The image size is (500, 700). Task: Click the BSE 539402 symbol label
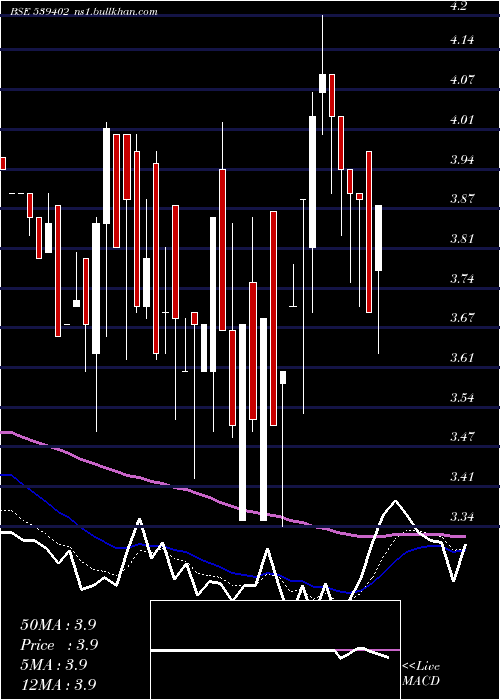point(39,12)
